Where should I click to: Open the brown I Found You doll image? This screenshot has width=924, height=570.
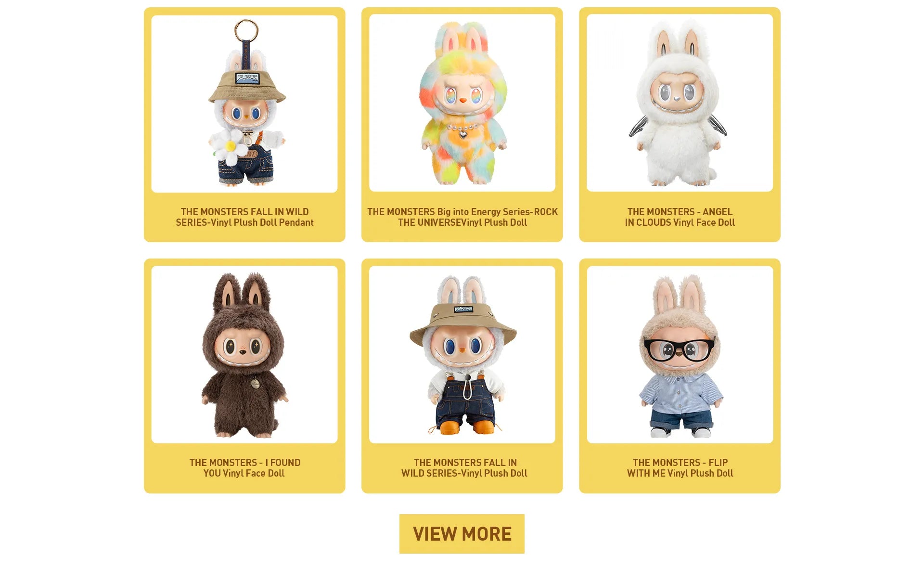click(x=244, y=354)
